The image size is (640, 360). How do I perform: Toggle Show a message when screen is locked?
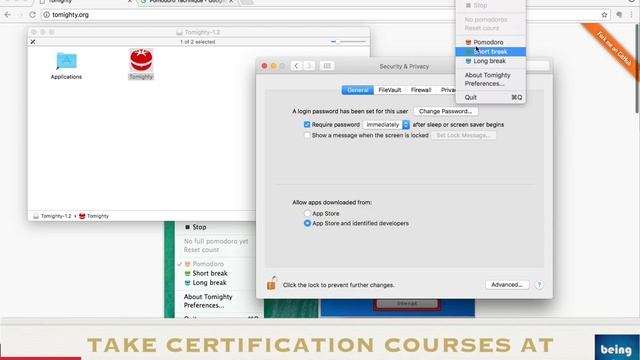pyautogui.click(x=307, y=135)
